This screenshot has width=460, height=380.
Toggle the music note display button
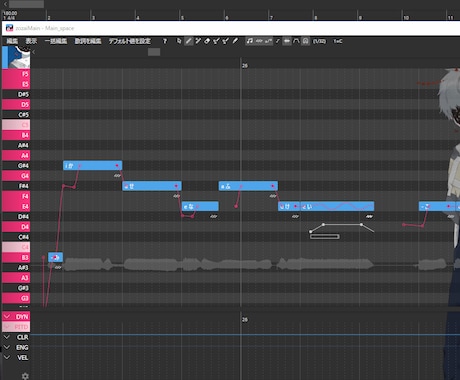click(x=250, y=41)
